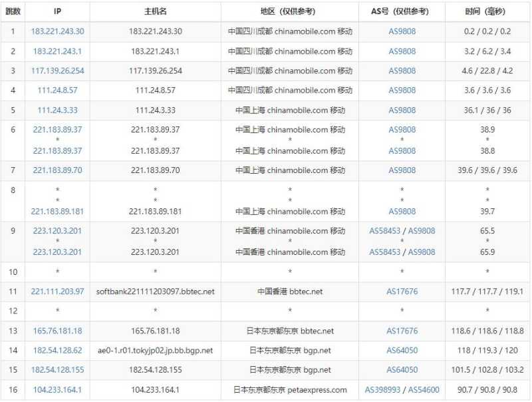Select time value 4.6 / 22.8 / 4.2

(487, 71)
